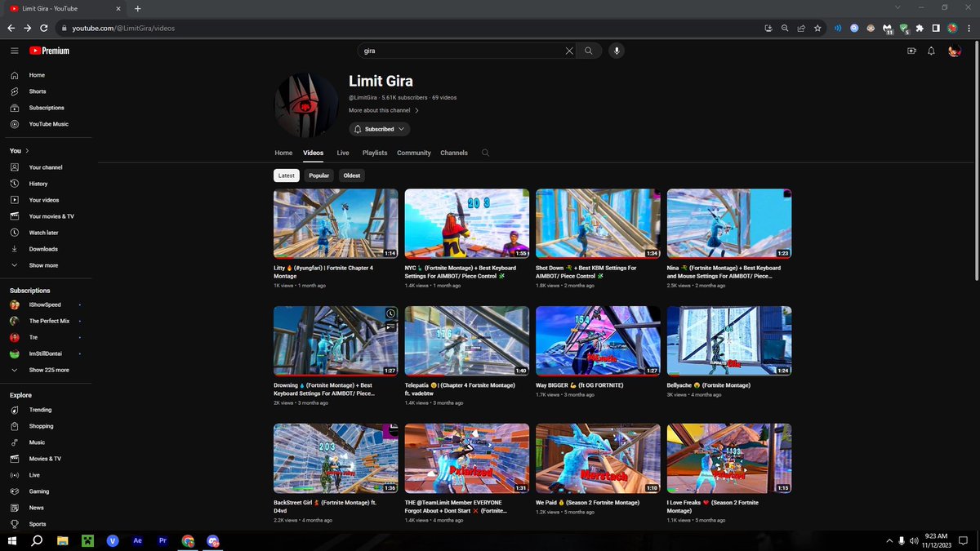
Task: Select the Videos tab
Action: click(313, 153)
